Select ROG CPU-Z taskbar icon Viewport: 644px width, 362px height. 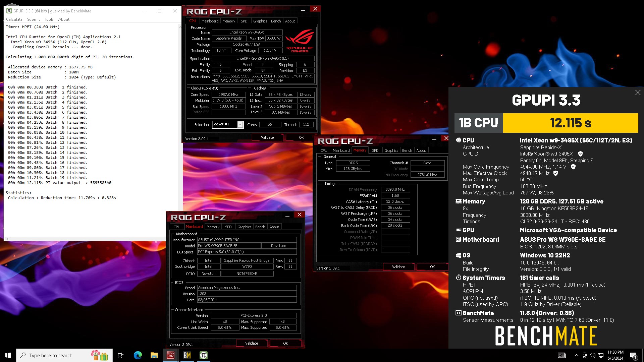pos(170,355)
